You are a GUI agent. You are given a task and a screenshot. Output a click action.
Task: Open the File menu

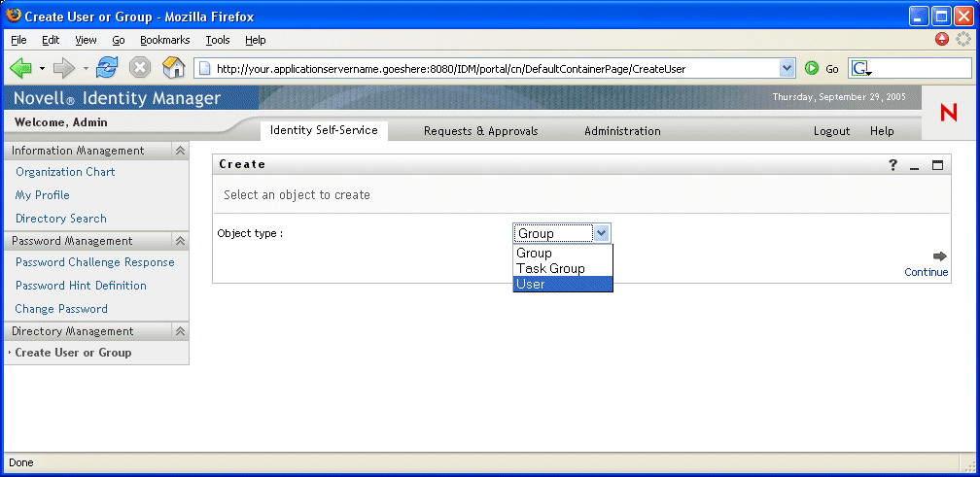[x=18, y=40]
